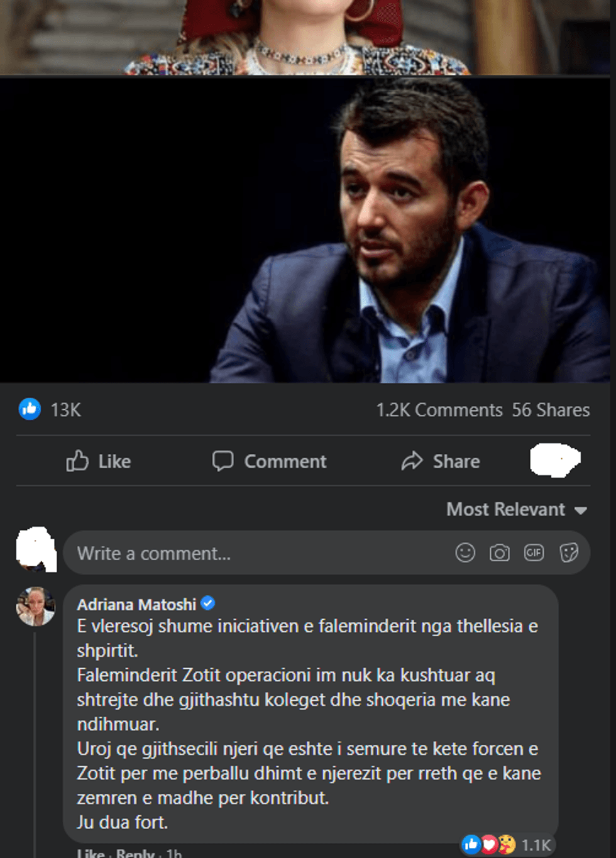The width and height of the screenshot is (616, 858).
Task: Click the sticker icon in the comment field
Action: [568, 553]
